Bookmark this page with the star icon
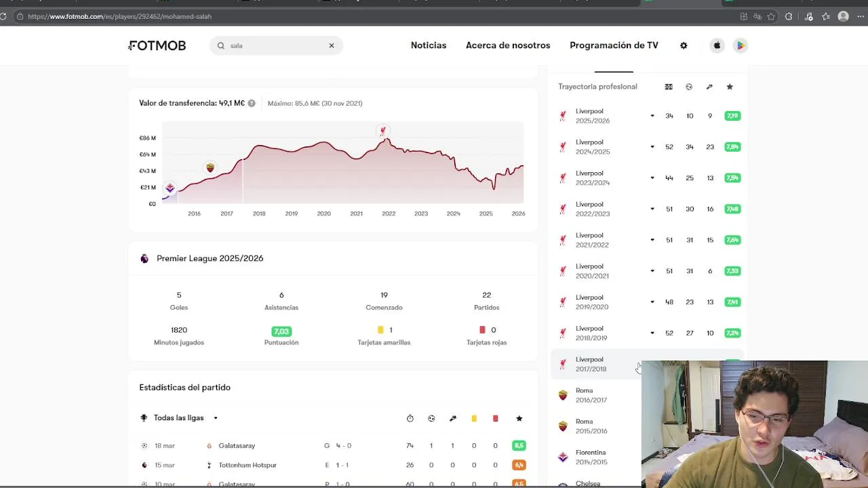This screenshot has width=868, height=488. (772, 16)
